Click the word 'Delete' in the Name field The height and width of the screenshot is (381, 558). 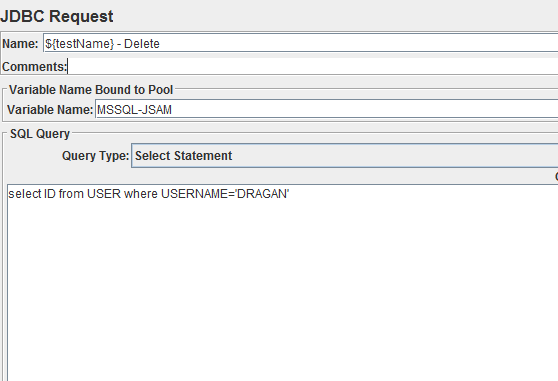pos(142,44)
